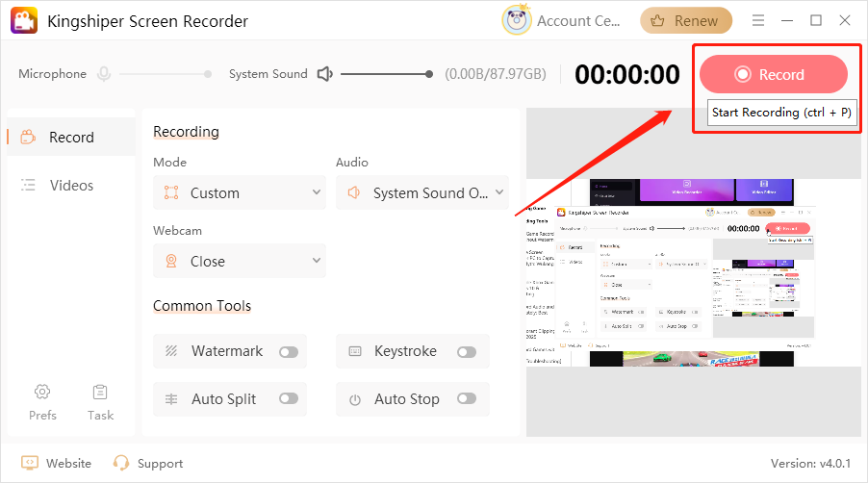Click the System Sound label
Screen dimensions: 868x483
tap(268, 73)
